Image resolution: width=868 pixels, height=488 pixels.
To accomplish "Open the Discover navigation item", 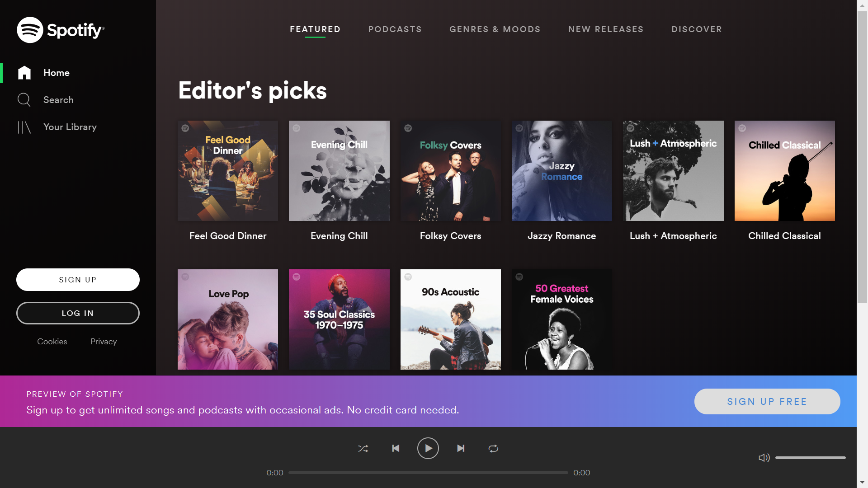I will pos(697,29).
